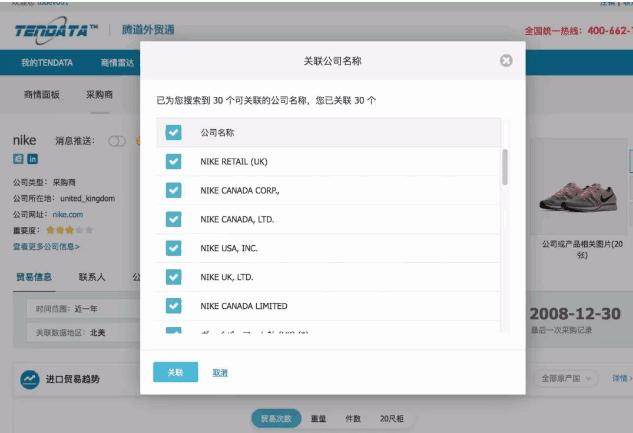Open the 全部原产国 dropdown
633x433 pixels.
point(568,379)
